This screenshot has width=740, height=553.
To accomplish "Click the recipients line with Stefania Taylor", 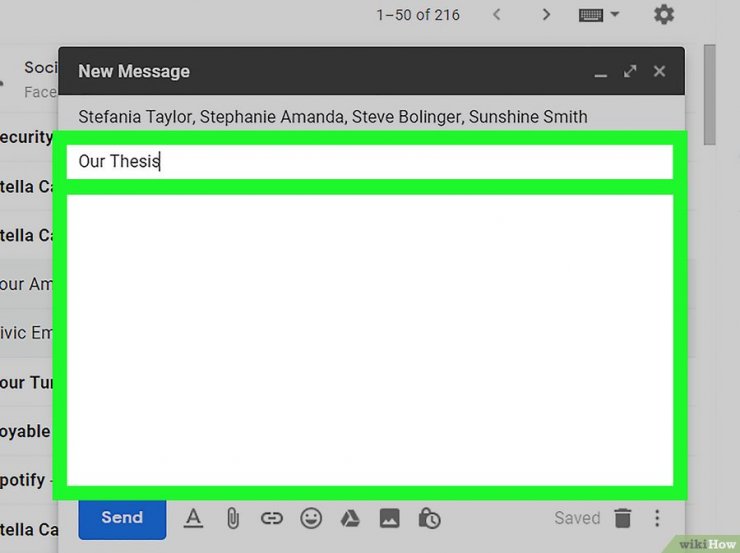I will pos(333,117).
